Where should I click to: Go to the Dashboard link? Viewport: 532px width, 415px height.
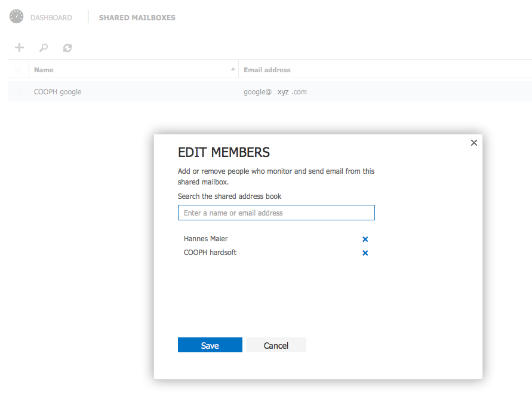tap(51, 18)
